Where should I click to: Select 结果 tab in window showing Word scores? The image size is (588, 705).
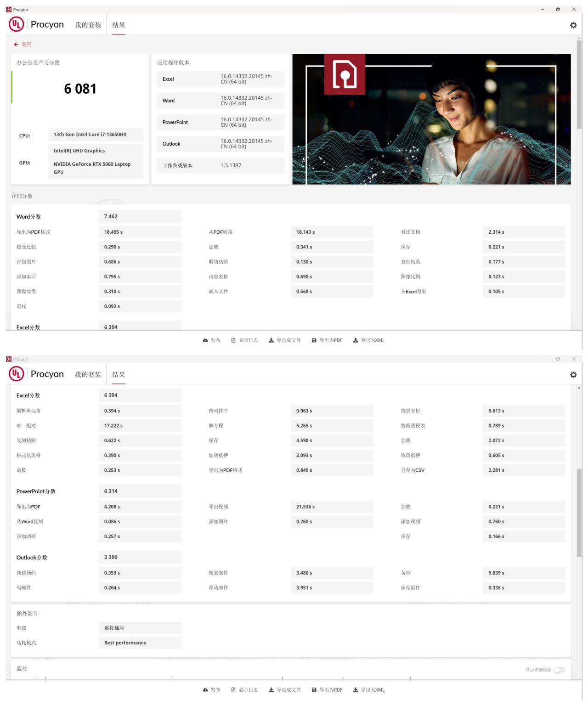coord(119,25)
